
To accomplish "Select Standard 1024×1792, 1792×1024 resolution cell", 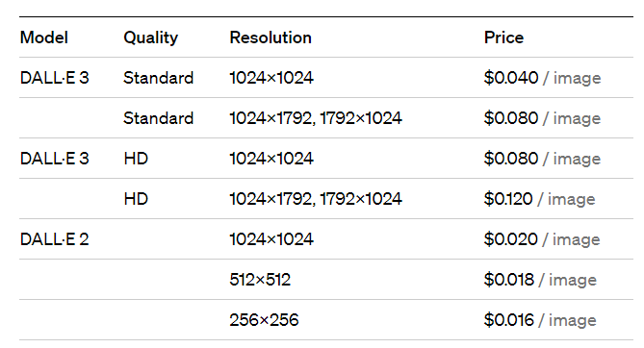I will tap(316, 118).
